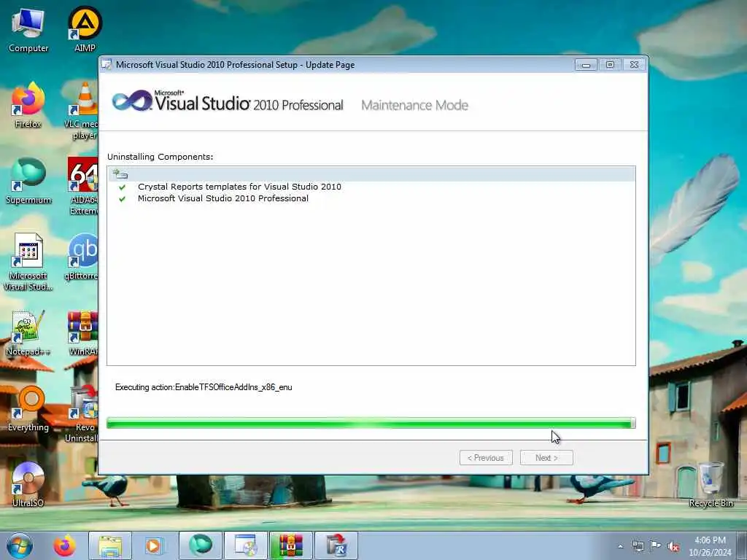Image resolution: width=747 pixels, height=560 pixels.
Task: Click the Show desktop strip beside clock
Action: (743, 545)
